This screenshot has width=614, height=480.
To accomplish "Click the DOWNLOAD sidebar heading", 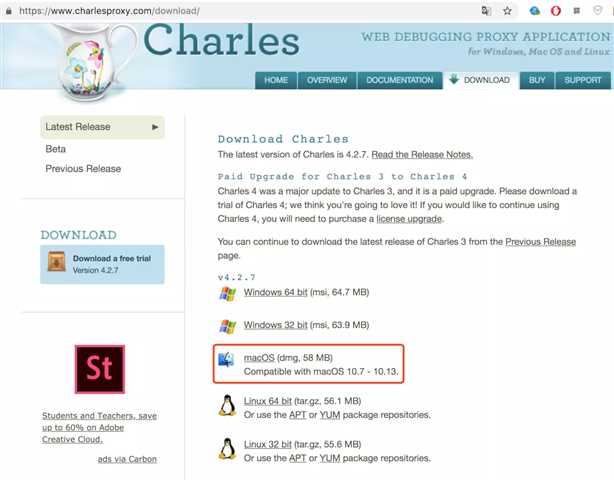I will (x=79, y=235).
